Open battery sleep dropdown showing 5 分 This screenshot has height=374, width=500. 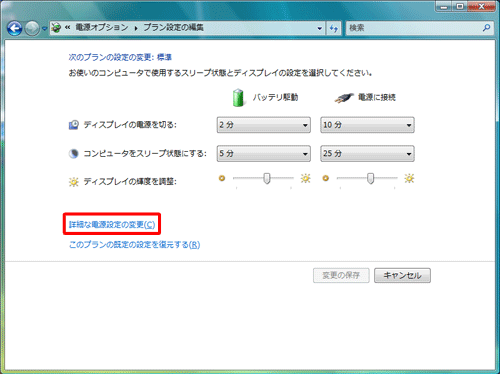[264, 154]
